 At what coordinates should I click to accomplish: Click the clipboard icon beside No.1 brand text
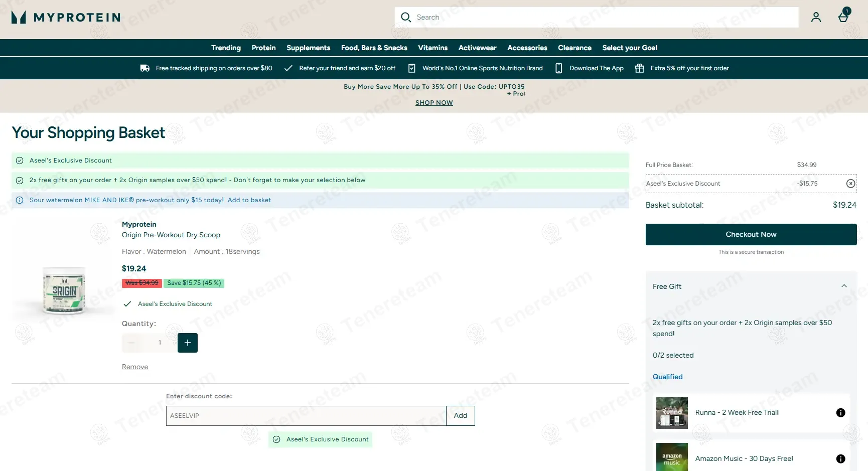(x=411, y=68)
